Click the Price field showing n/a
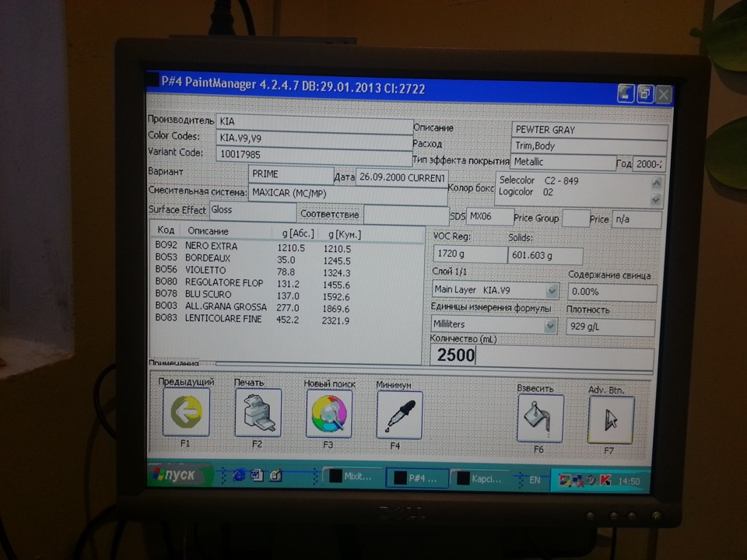Viewport: 747px width, 560px height. (637, 220)
